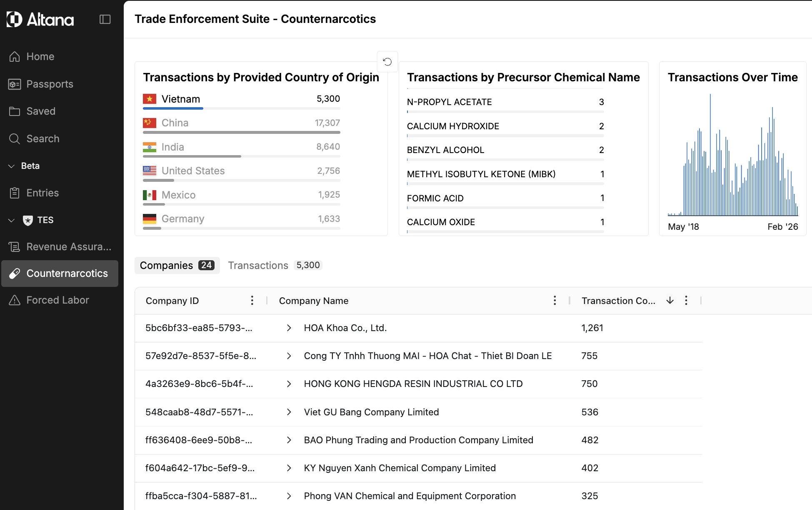Viewport: 812px width, 510px height.
Task: Click the China gray progress bar
Action: coord(242,133)
